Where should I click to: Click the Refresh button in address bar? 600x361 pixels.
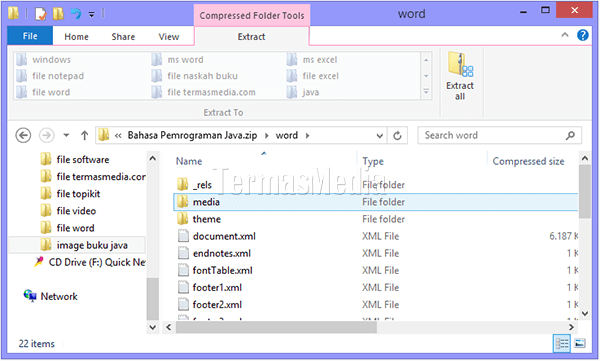tap(397, 136)
